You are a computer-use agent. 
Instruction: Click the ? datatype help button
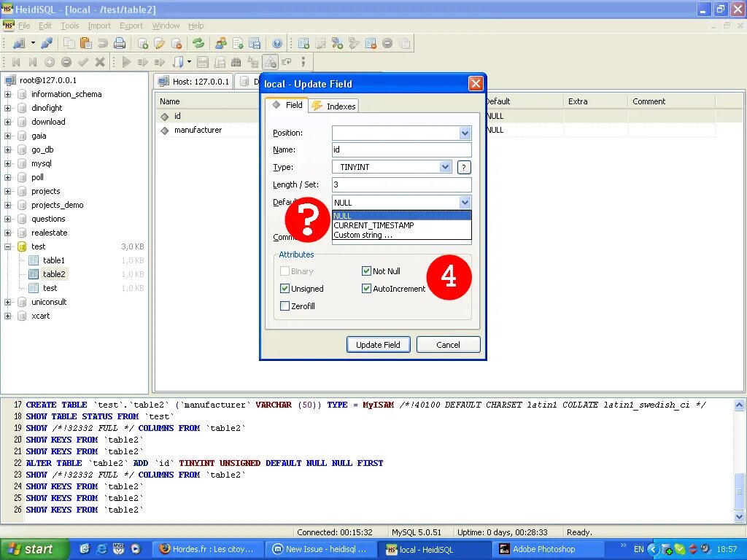[x=464, y=168]
